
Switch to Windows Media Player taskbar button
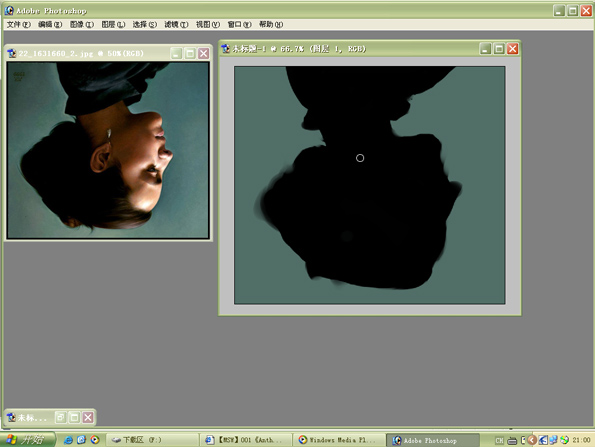(x=339, y=440)
